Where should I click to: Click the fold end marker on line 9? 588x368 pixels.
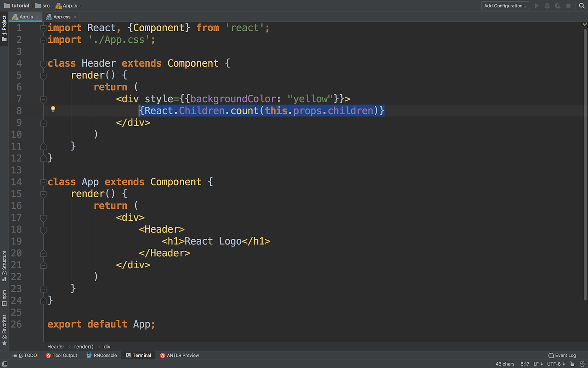pos(43,123)
